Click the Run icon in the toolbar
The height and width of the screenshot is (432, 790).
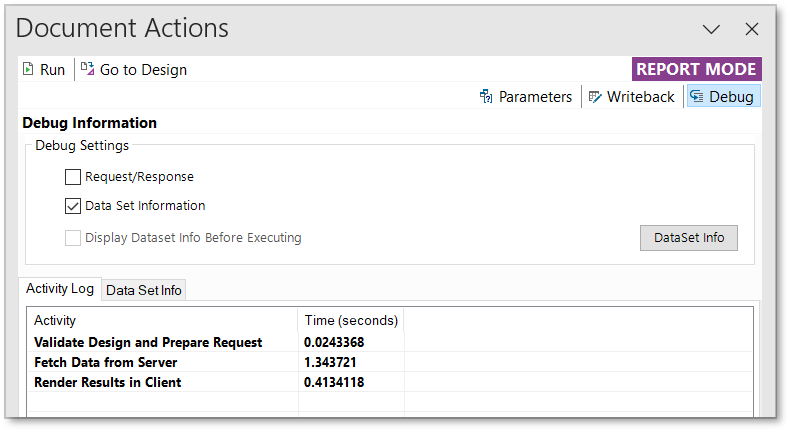[28, 69]
